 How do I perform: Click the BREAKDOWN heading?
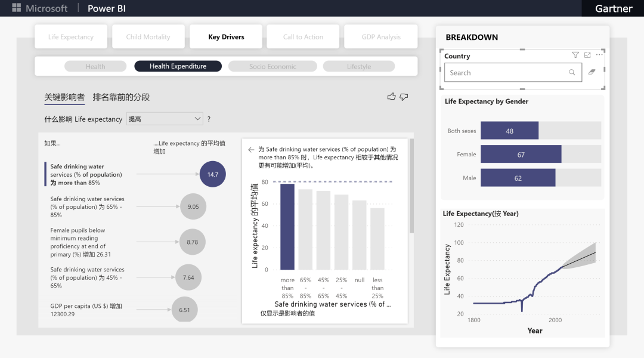click(x=472, y=37)
